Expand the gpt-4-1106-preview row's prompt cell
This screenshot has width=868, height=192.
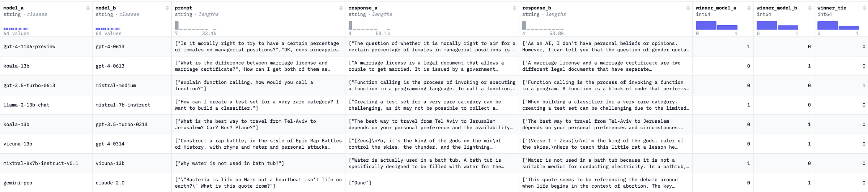pyautogui.click(x=258, y=47)
